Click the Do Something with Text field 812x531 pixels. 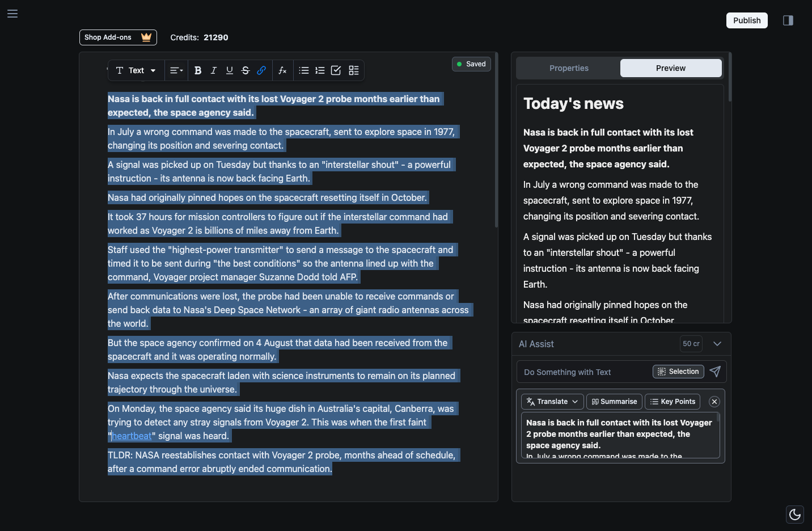(584, 372)
